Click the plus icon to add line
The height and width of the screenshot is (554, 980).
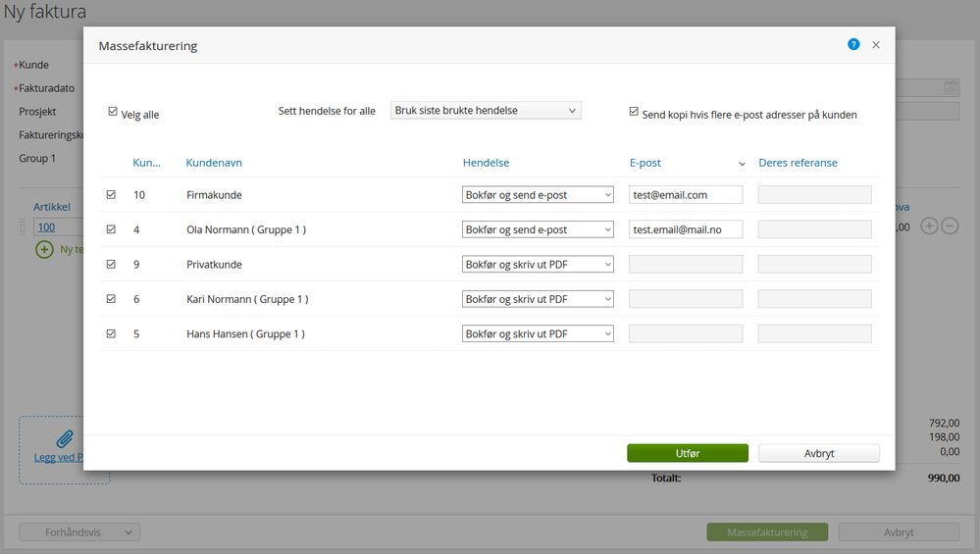(x=930, y=227)
